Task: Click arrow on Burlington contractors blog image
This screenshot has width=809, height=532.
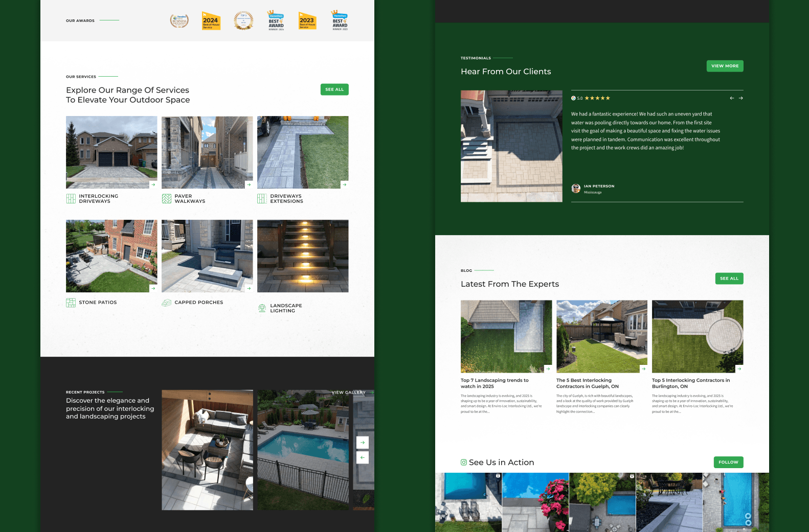Action: (739, 368)
